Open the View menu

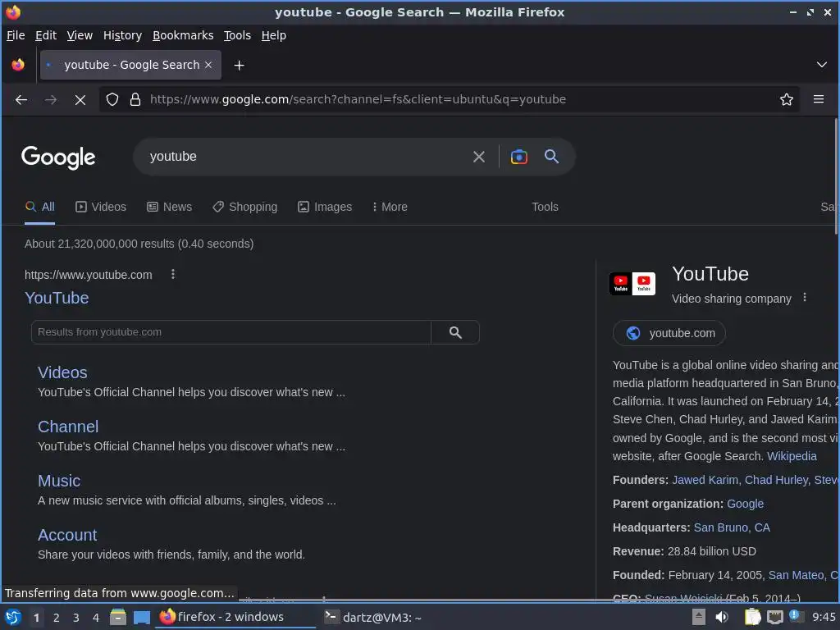click(80, 35)
